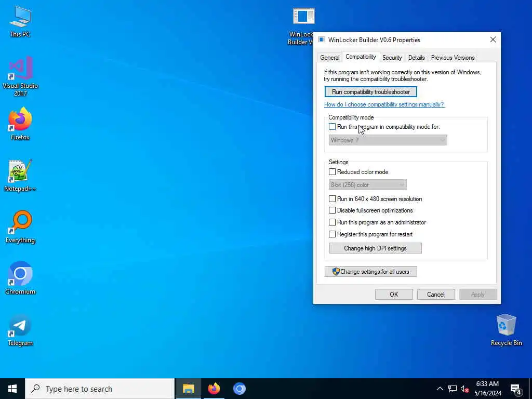Open the Windows 7 compatibility dropdown
The width and height of the screenshot is (532, 399).
tap(388, 140)
